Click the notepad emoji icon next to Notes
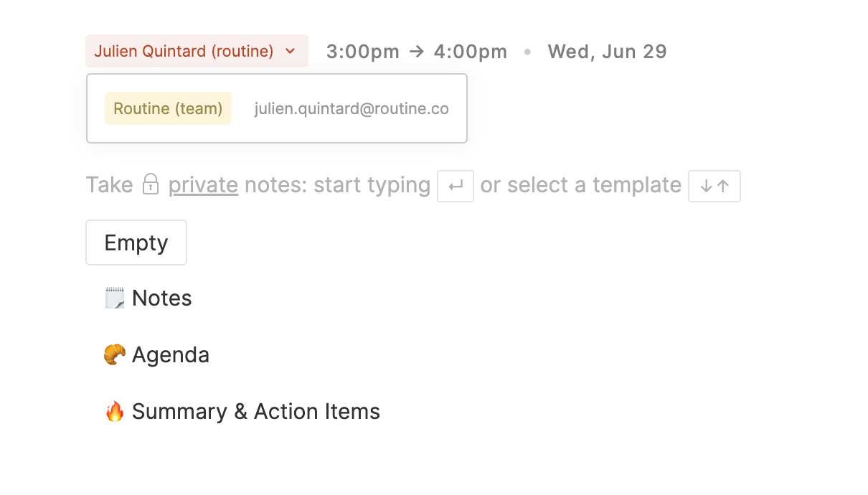 tap(115, 298)
